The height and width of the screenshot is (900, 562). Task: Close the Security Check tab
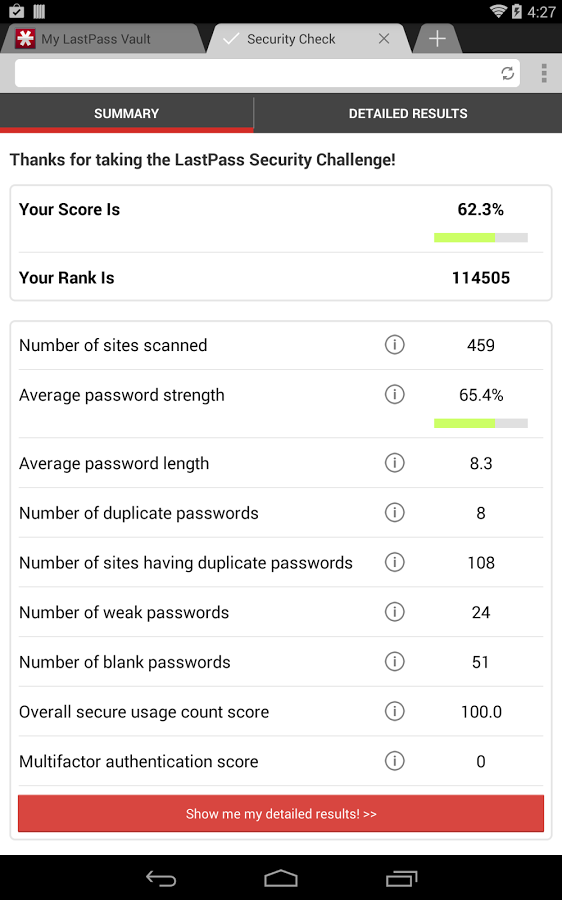tap(384, 39)
